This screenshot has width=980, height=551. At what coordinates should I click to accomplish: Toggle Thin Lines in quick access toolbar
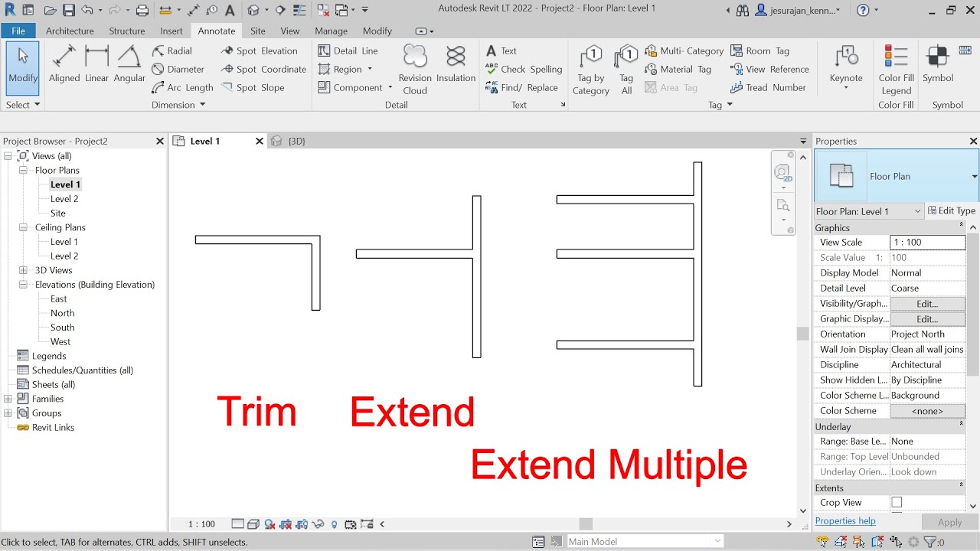[x=299, y=10]
